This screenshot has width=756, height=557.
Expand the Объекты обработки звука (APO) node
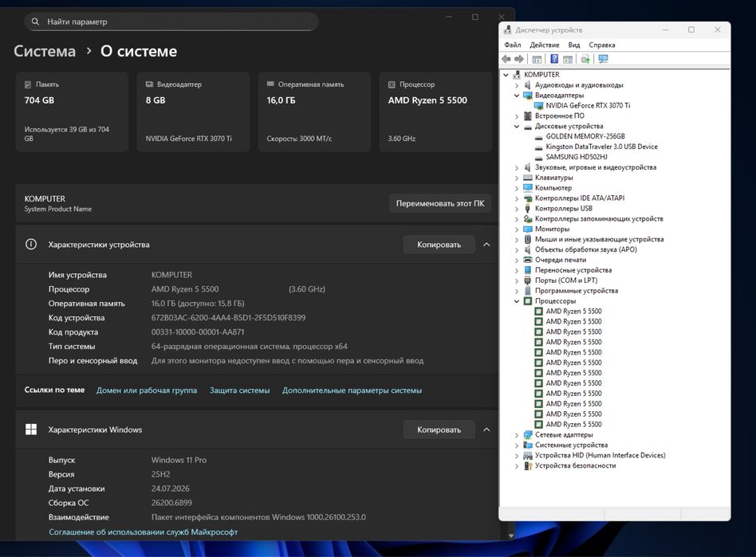click(517, 250)
